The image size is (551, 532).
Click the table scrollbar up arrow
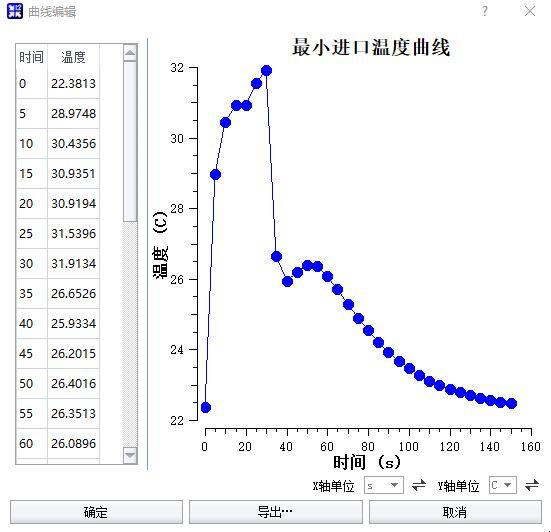click(130, 53)
